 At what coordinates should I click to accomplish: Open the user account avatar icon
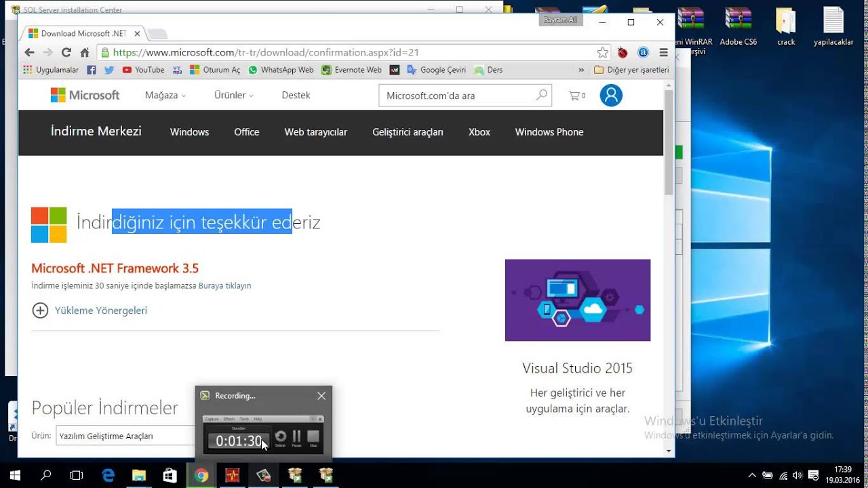[x=611, y=96]
